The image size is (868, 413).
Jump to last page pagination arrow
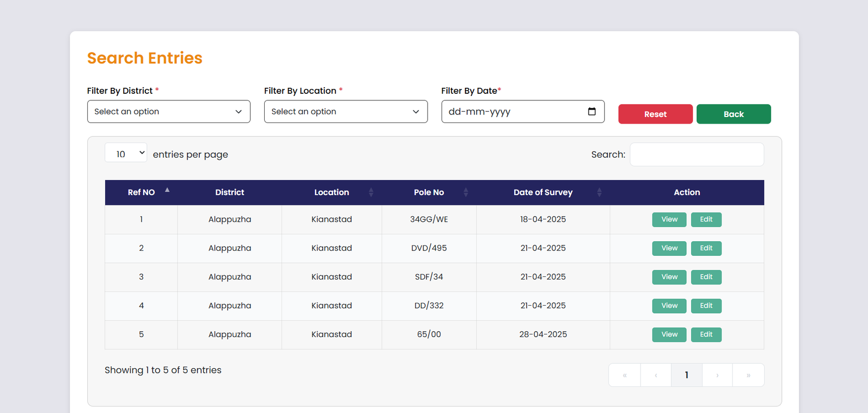tap(748, 375)
